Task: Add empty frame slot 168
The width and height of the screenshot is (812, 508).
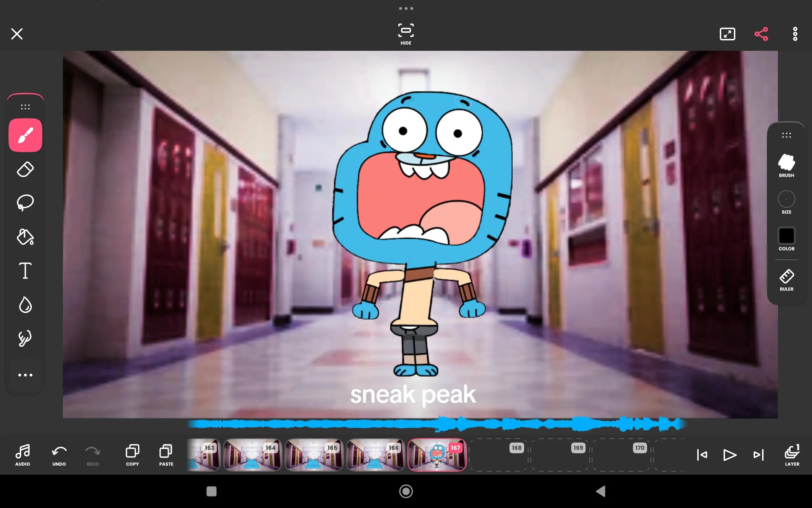Action: 498,455
